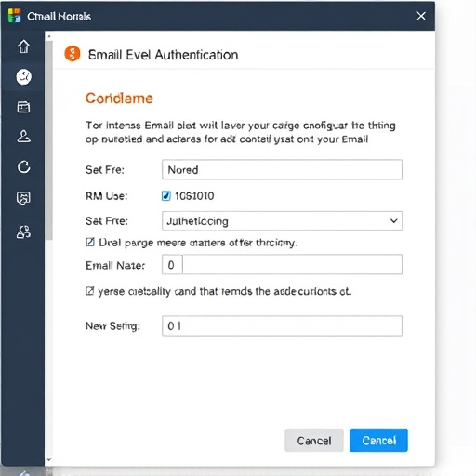Viewport: 476px width, 476px height.
Task: Click the blue Cancel button
Action: point(378,441)
